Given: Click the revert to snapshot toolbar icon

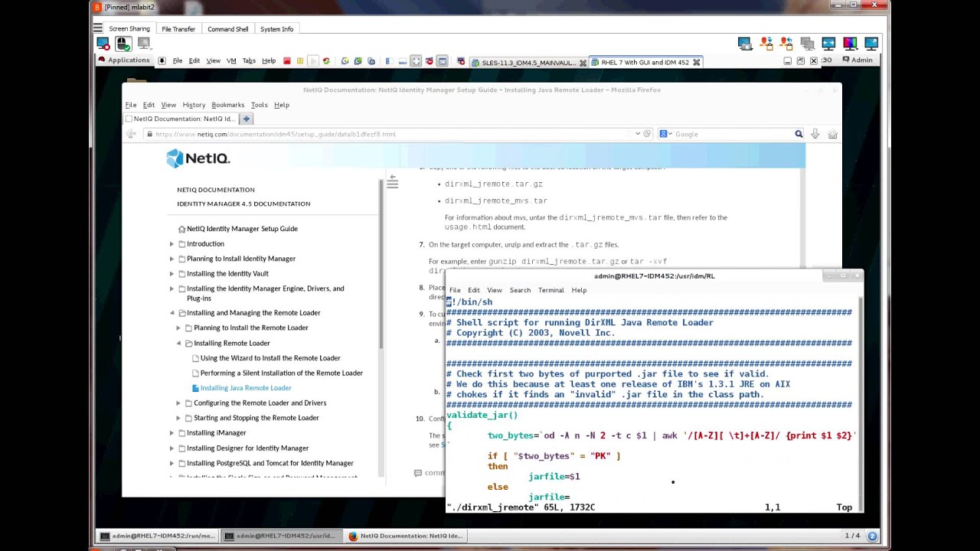Looking at the screenshot, I should point(358,61).
